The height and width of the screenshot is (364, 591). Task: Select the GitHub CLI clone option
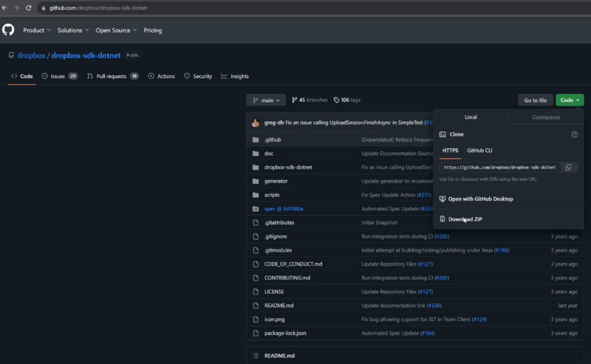480,150
